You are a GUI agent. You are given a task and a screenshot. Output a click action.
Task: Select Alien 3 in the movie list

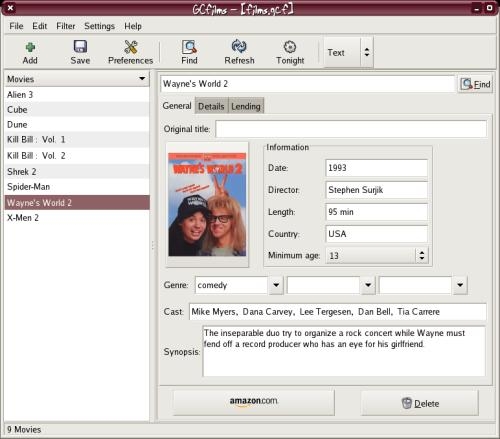coord(77,95)
